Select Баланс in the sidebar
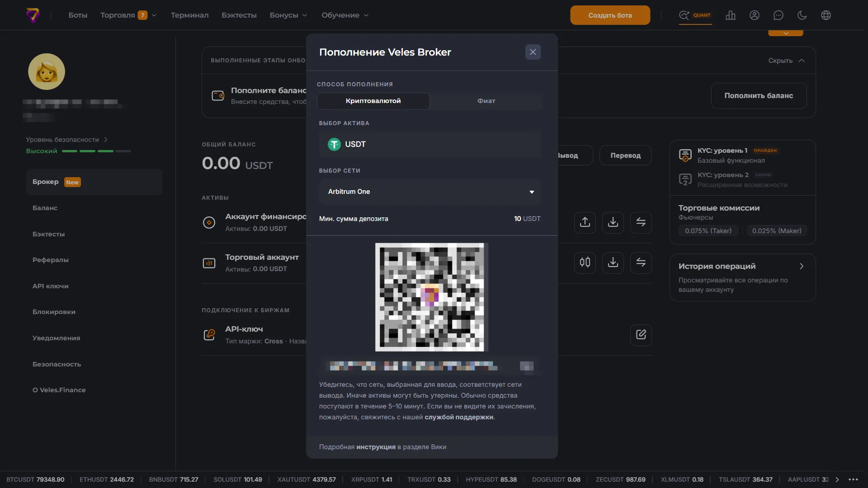 pyautogui.click(x=45, y=208)
